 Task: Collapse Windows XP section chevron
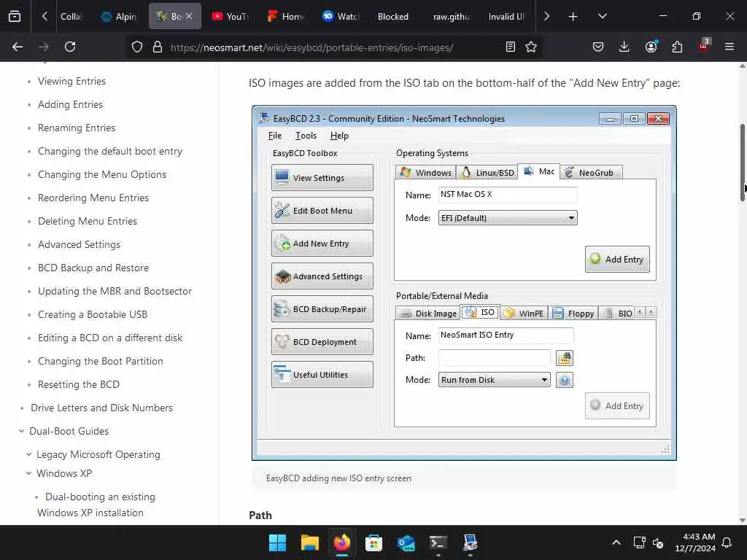28,473
